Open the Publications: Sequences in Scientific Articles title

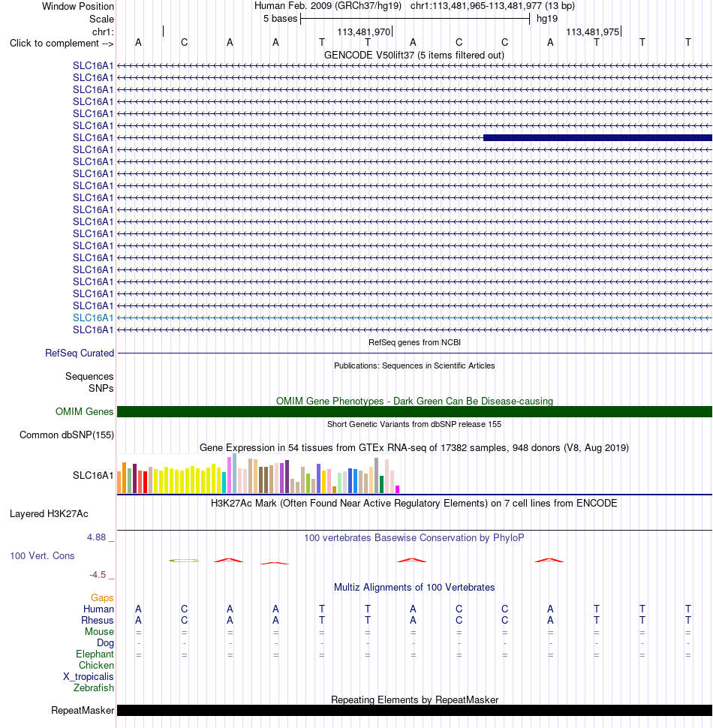[x=414, y=366]
